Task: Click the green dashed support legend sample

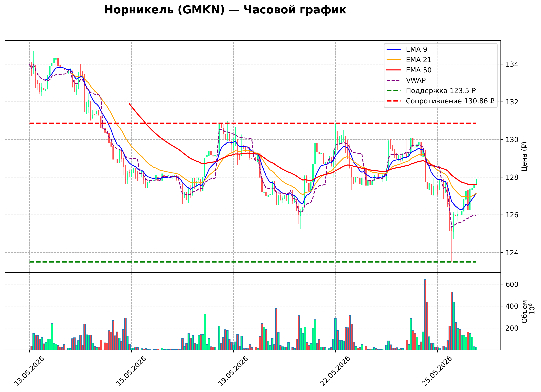Action: [x=394, y=91]
